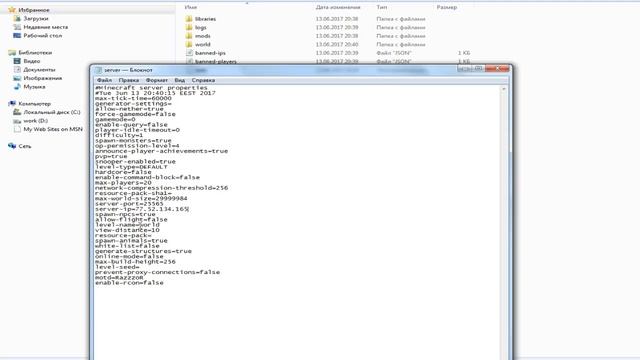Open the libraries folder in Explorer
The image size is (640, 360).
click(x=205, y=19)
